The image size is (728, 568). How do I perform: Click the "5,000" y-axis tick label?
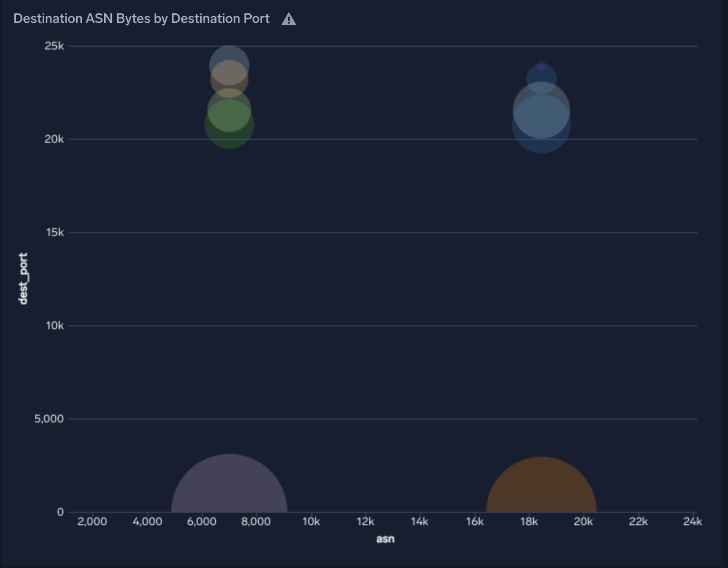[x=49, y=419]
